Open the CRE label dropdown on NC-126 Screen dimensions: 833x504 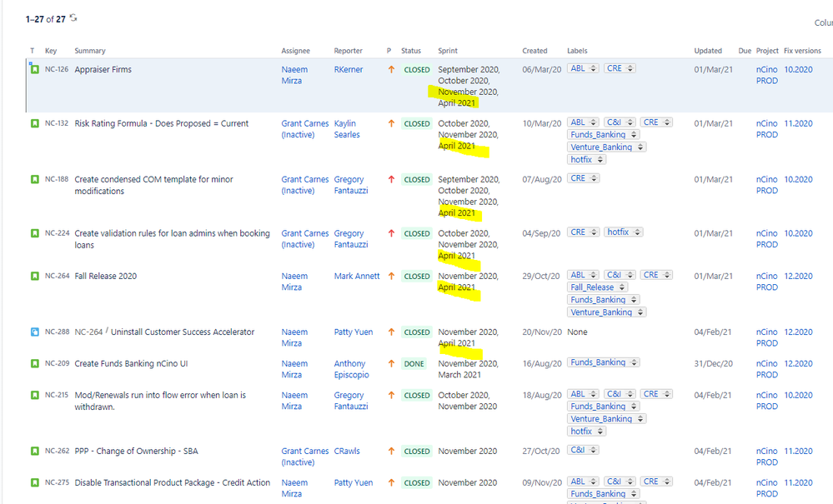630,68
